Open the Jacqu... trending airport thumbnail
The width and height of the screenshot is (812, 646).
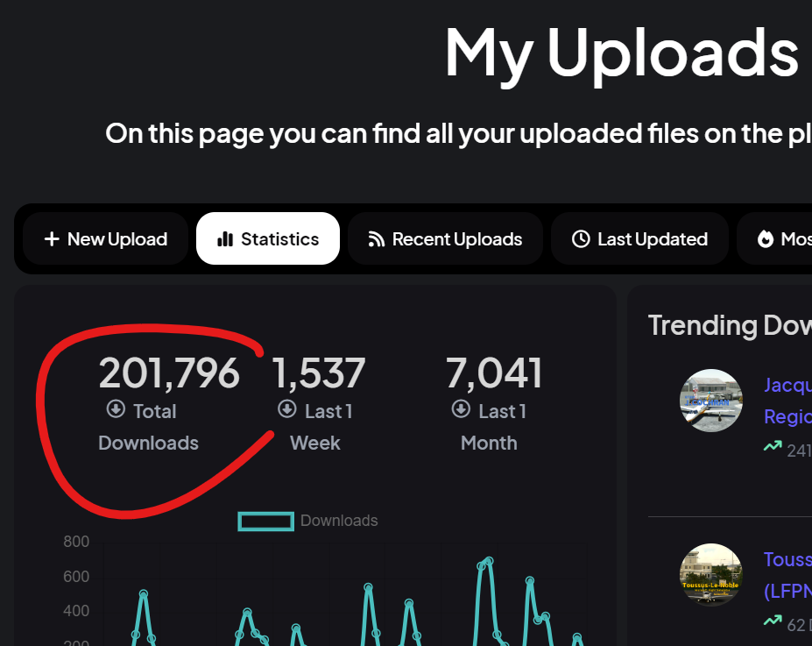tap(711, 401)
